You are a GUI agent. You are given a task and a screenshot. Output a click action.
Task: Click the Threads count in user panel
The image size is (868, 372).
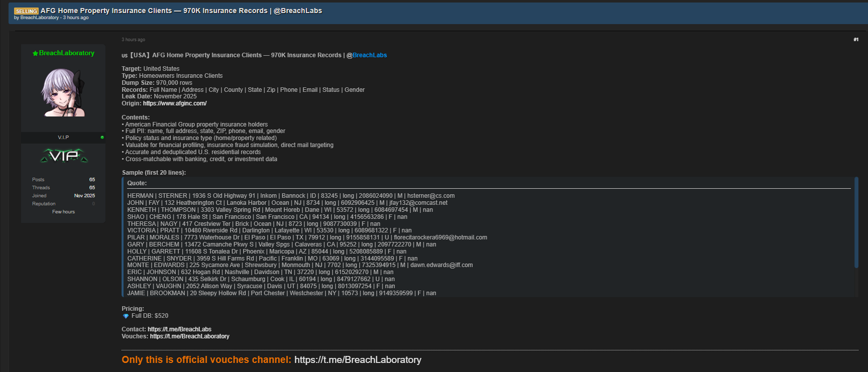click(92, 188)
